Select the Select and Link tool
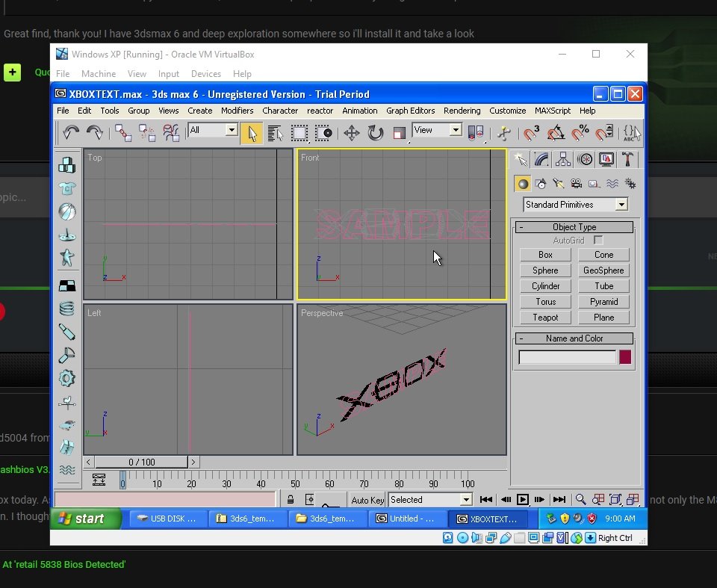This screenshot has height=588, width=717. pyautogui.click(x=123, y=133)
